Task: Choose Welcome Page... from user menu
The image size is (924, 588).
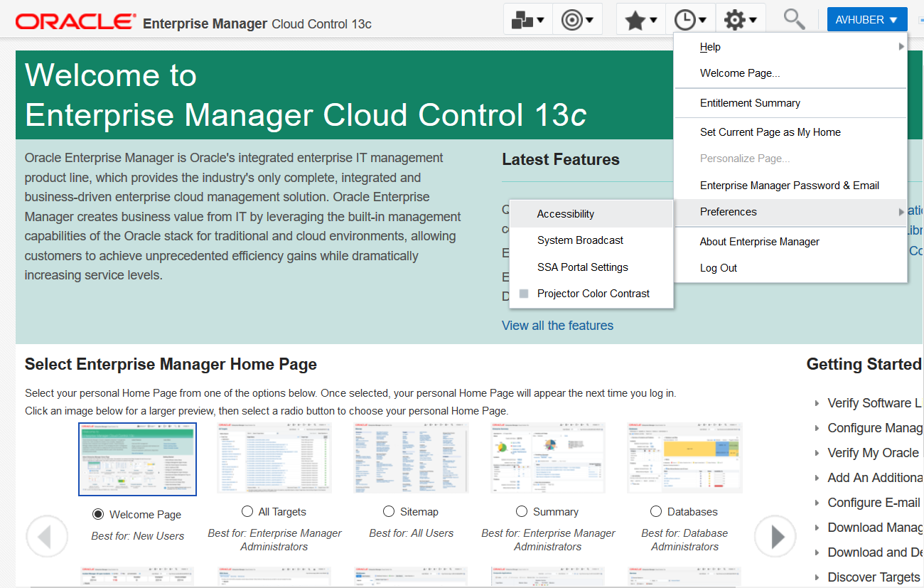Action: [790, 73]
